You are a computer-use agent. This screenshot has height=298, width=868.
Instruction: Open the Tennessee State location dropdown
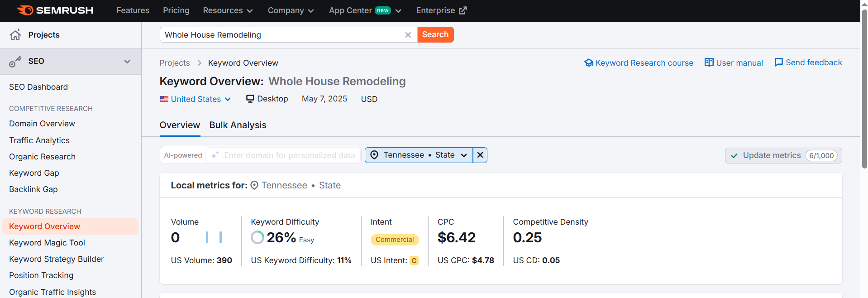(x=419, y=155)
